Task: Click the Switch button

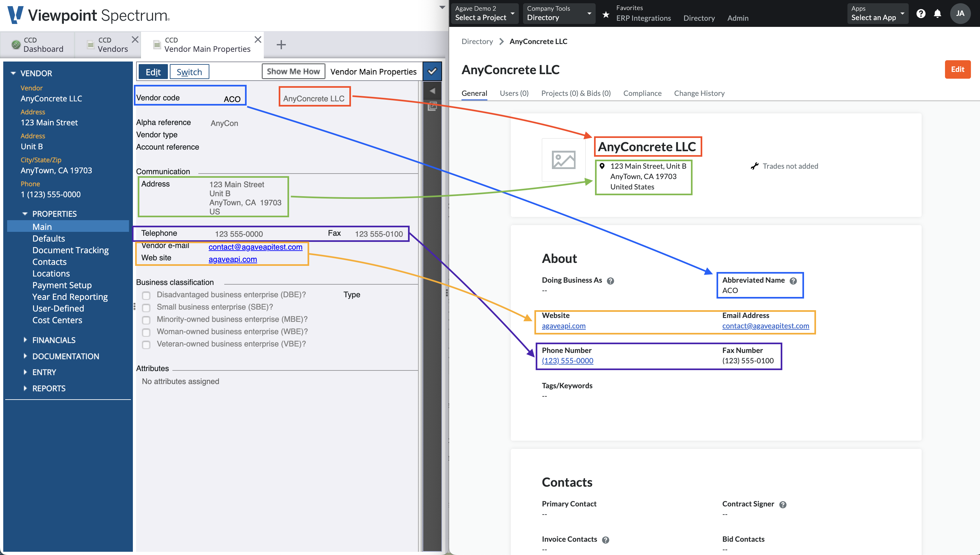Action: coord(189,72)
